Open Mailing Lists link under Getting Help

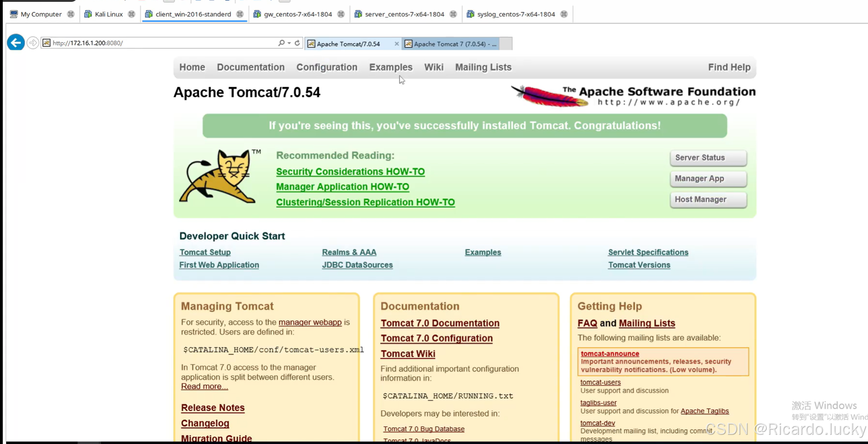click(647, 323)
